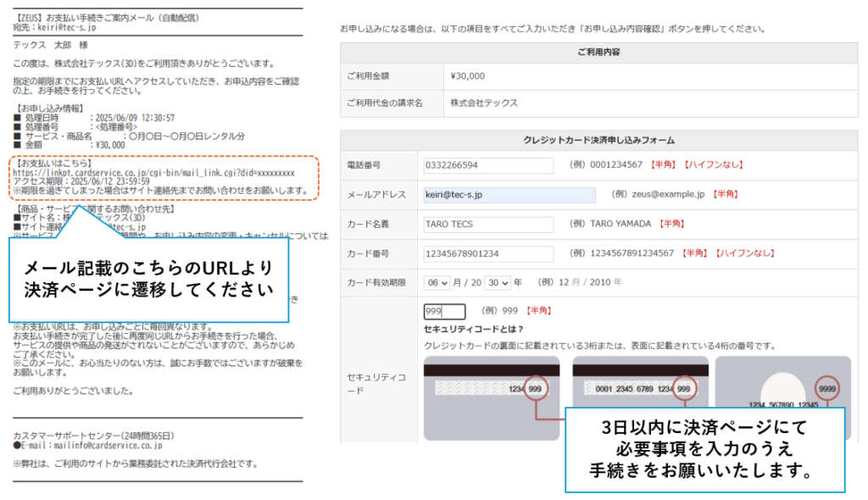Click the 決済代行会社 footer note in the email
Viewport: 868px width, 500px height.
pos(136,464)
